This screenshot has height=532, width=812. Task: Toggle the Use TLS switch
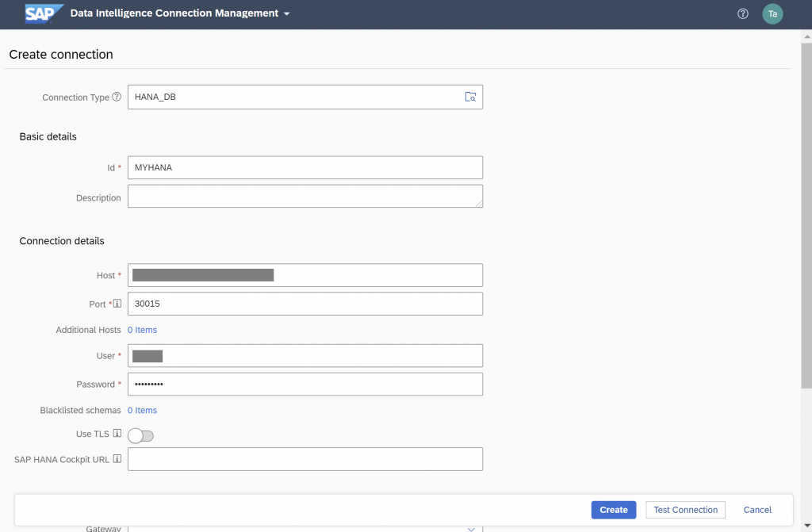point(141,435)
